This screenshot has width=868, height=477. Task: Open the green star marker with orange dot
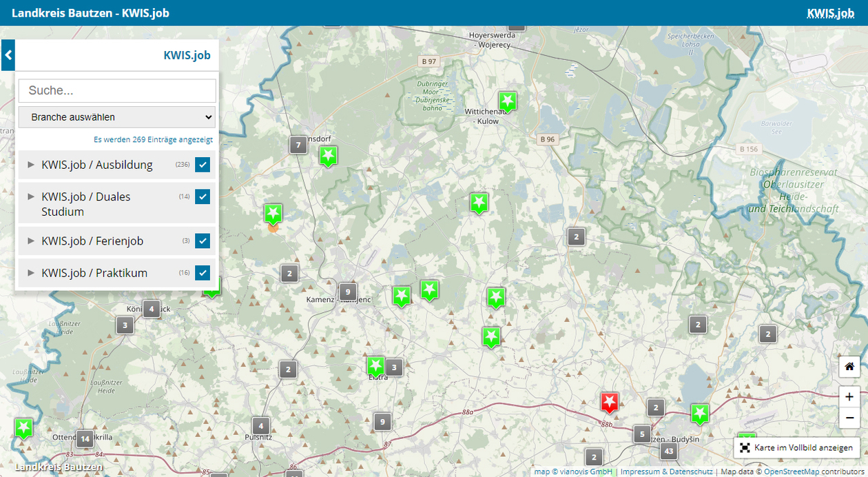click(x=273, y=214)
